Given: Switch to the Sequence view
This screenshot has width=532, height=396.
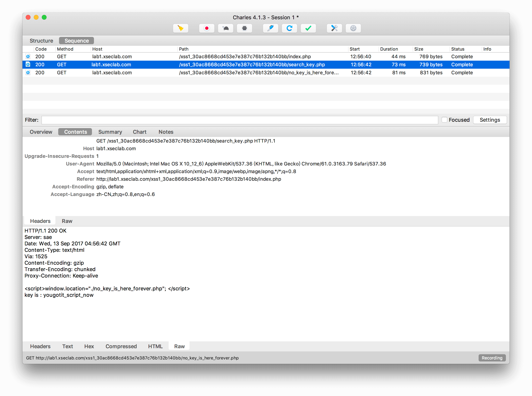Looking at the screenshot, I should pos(76,41).
